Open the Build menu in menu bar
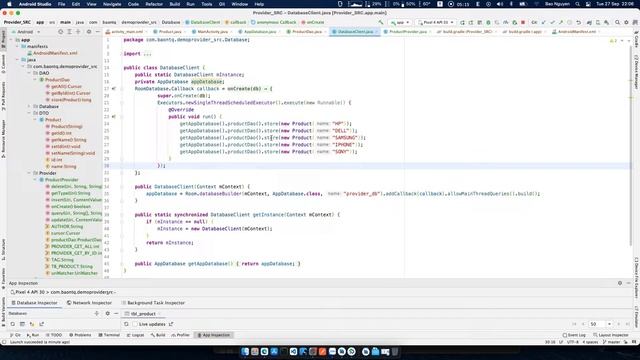This screenshot has height=360, width=640. (x=175, y=4)
